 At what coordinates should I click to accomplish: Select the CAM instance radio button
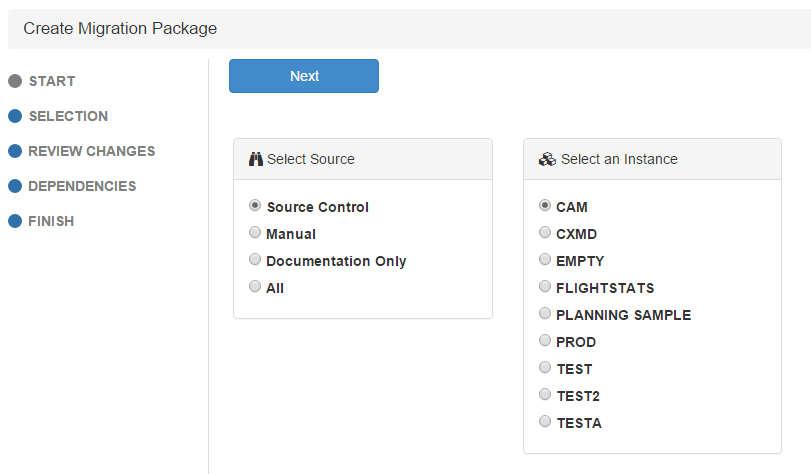click(x=545, y=206)
